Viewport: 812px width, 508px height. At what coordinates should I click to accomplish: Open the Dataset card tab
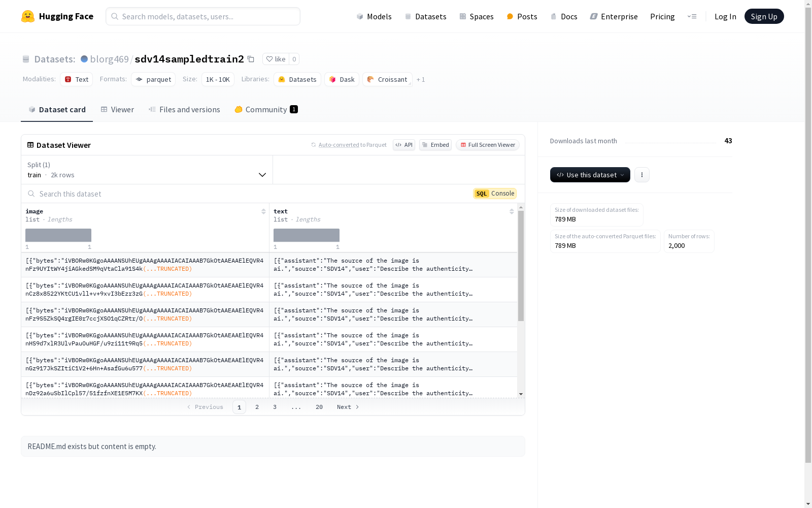(x=57, y=110)
